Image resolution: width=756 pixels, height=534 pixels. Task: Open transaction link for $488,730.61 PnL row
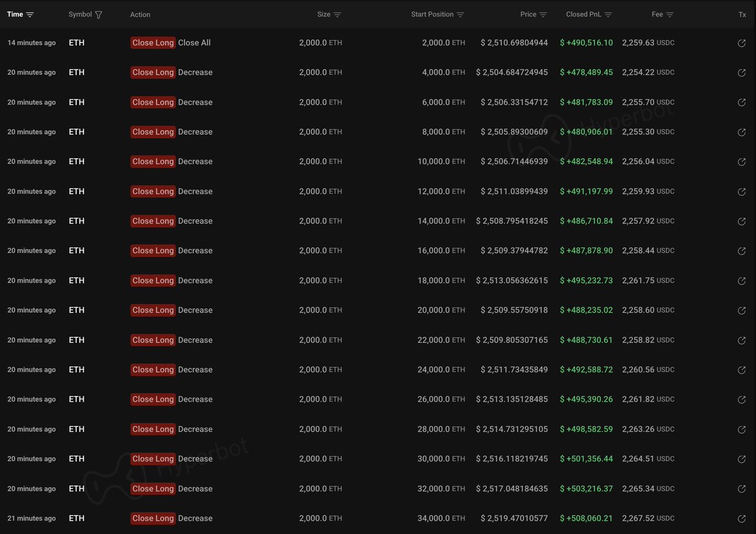[x=742, y=340]
